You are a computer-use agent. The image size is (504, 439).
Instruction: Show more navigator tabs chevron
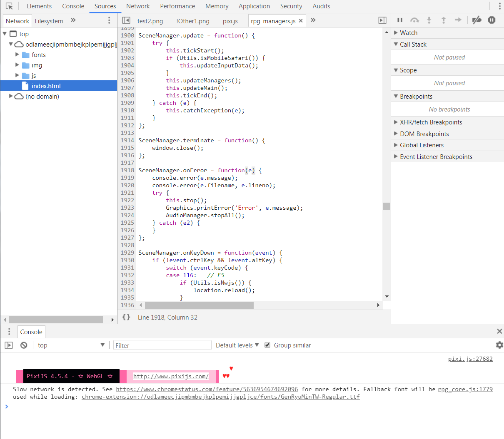point(73,20)
